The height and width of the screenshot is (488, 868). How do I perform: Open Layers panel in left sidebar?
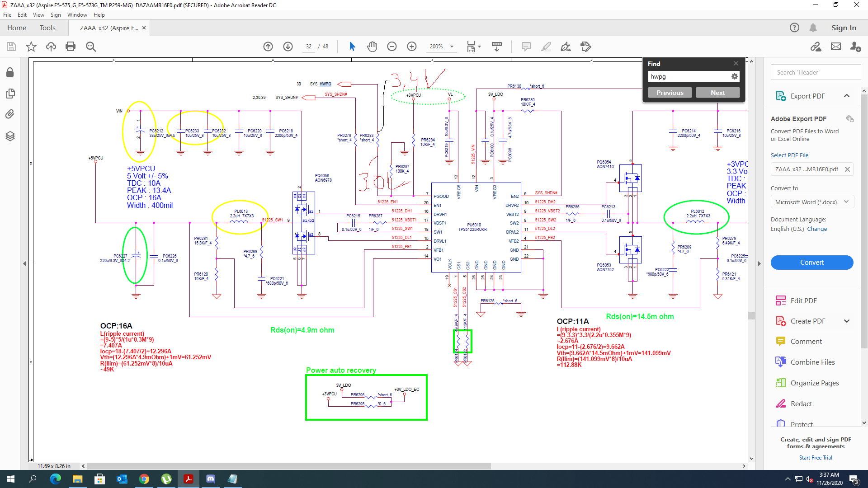[x=10, y=136]
